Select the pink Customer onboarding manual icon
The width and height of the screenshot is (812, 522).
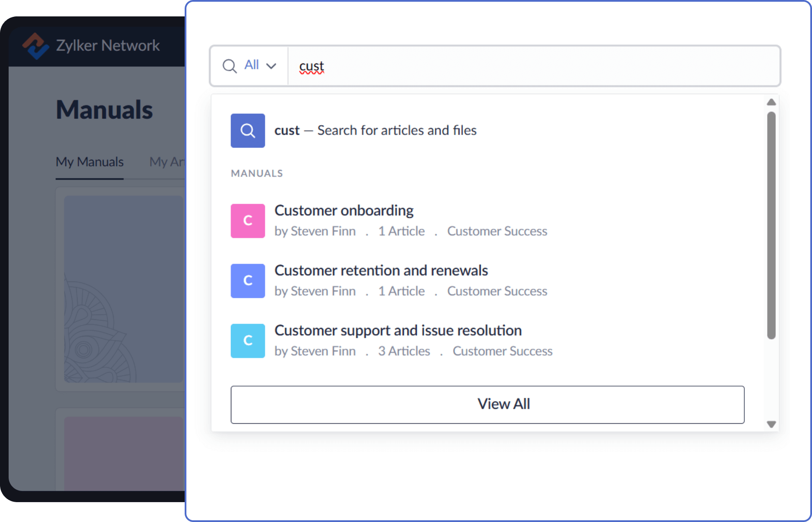pyautogui.click(x=248, y=220)
